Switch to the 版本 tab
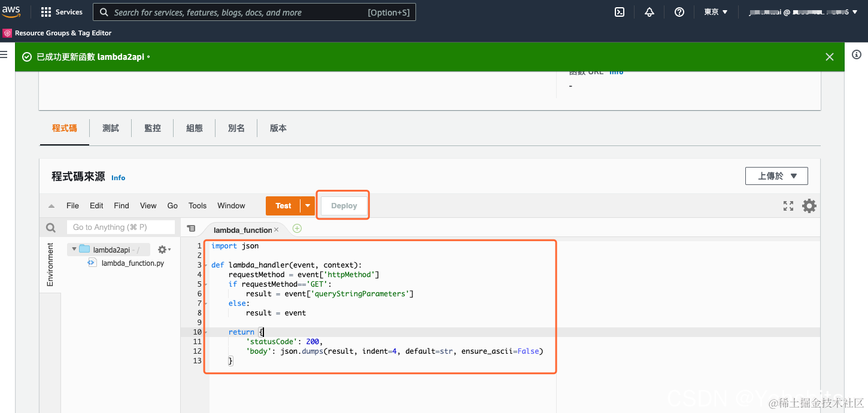This screenshot has height=413, width=868. click(x=278, y=128)
